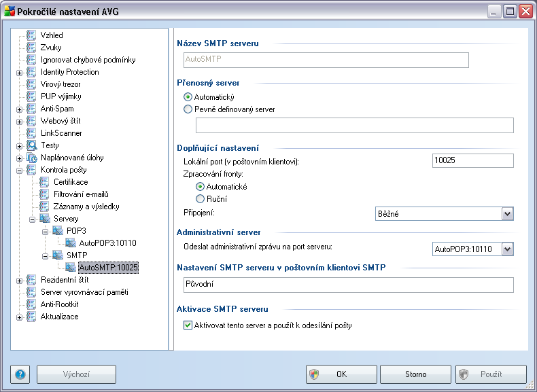Select the Pevně definovaný server option
Viewport: 537px width, 392px height.
click(x=188, y=109)
